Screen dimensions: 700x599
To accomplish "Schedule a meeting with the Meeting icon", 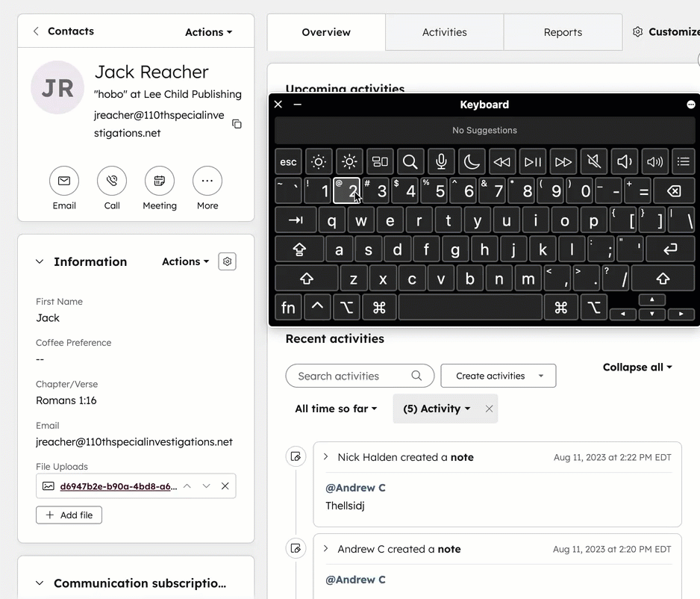I will [160, 181].
